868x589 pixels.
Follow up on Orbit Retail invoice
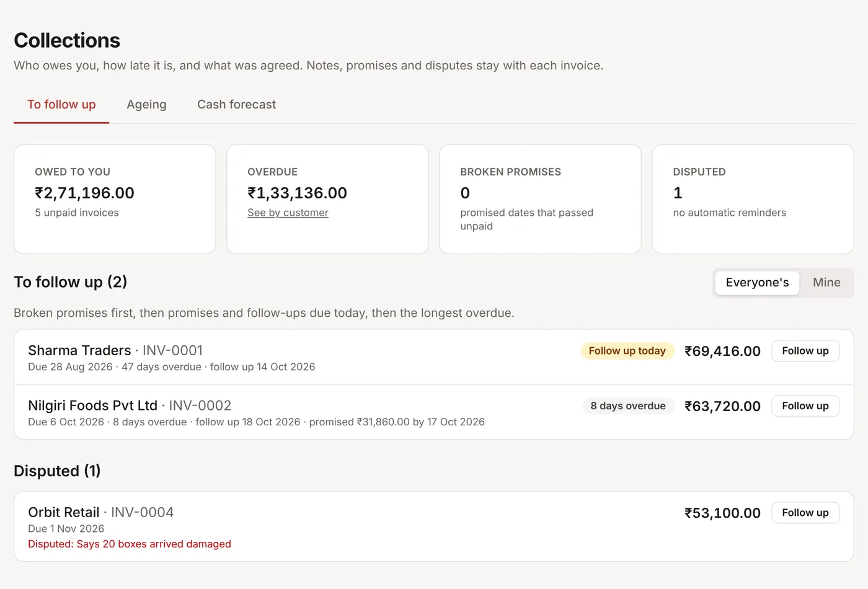(x=805, y=513)
